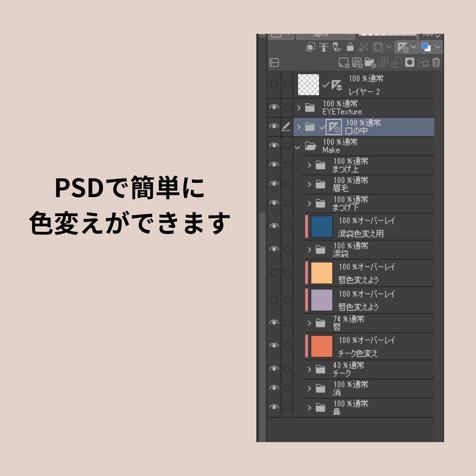Expand the 涙袋 folder
Screen dimensions: 476x476
point(309,250)
